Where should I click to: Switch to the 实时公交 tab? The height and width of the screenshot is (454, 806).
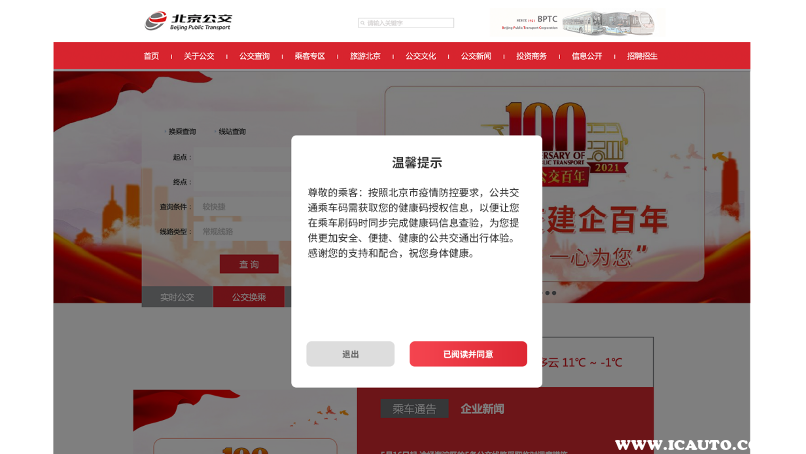coord(177,297)
